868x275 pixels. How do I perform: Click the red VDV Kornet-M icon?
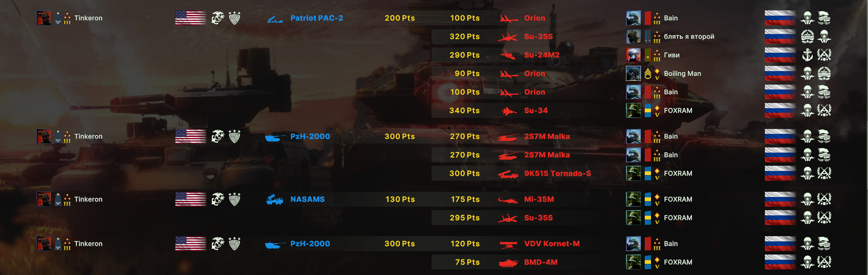click(x=508, y=244)
